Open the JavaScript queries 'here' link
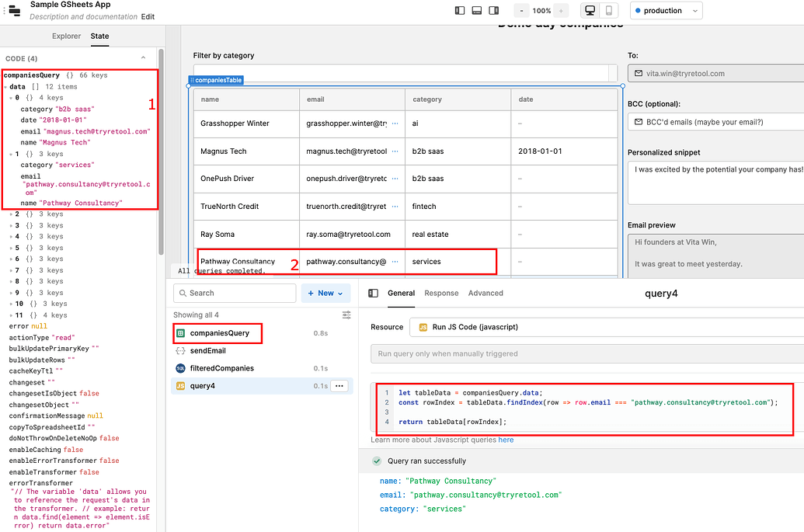 [506, 440]
